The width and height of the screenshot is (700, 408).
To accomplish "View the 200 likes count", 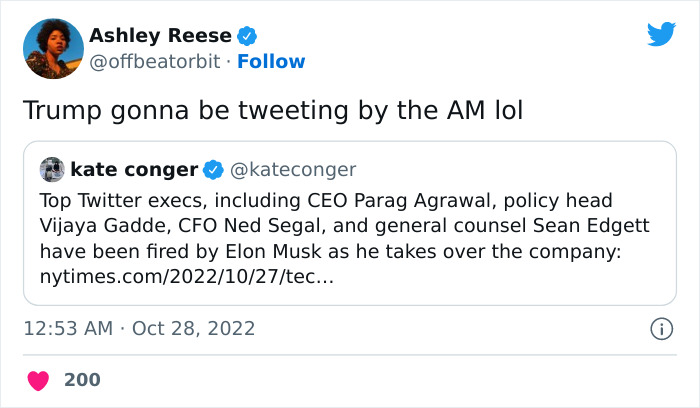I will [82, 381].
